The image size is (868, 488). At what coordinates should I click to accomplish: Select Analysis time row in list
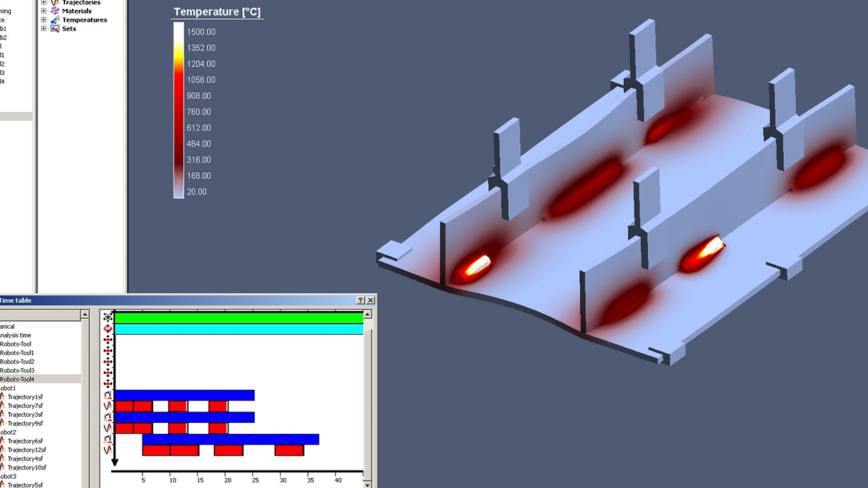(x=16, y=335)
